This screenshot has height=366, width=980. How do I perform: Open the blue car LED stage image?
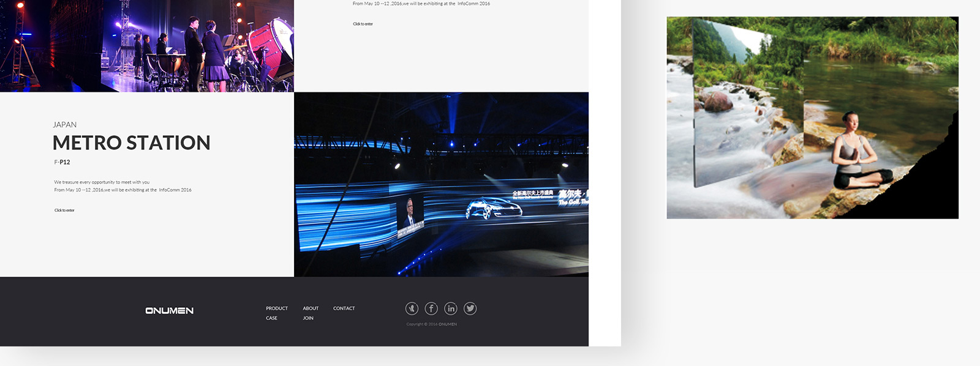(441, 184)
